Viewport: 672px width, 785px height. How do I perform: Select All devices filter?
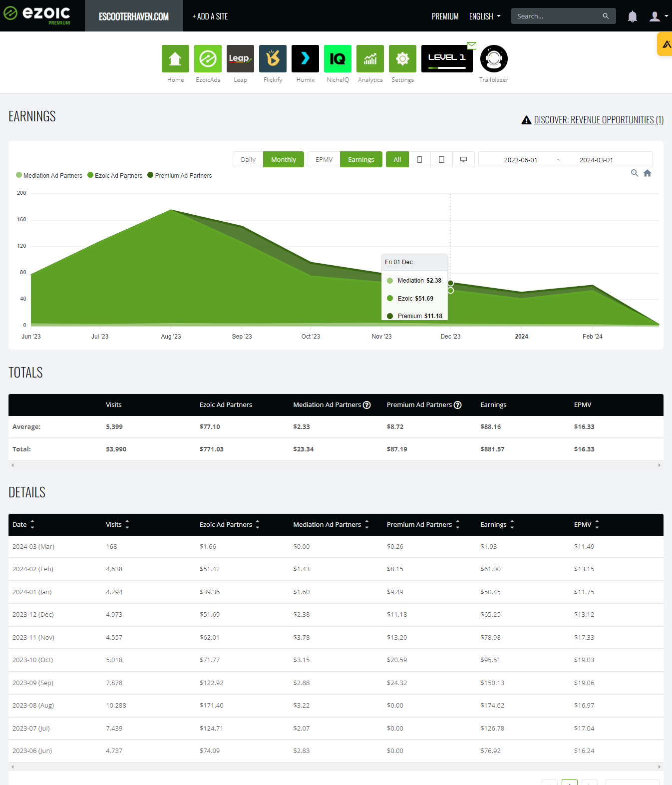397,159
